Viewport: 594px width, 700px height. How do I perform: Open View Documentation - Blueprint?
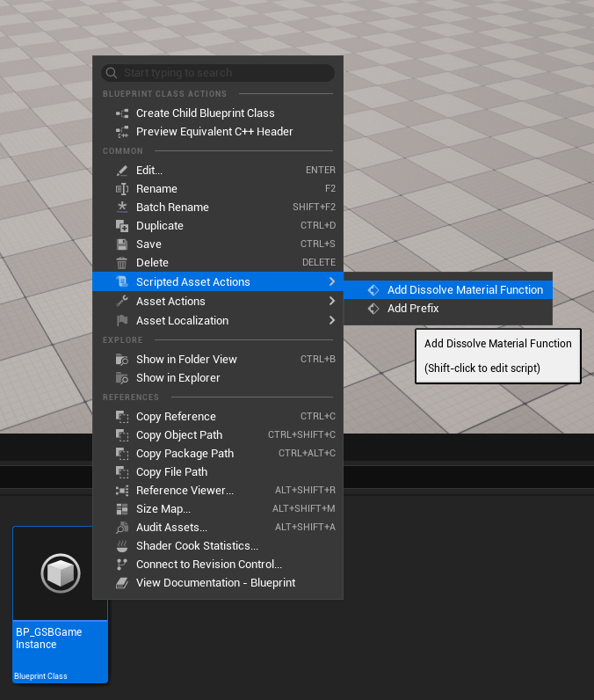coord(215,583)
